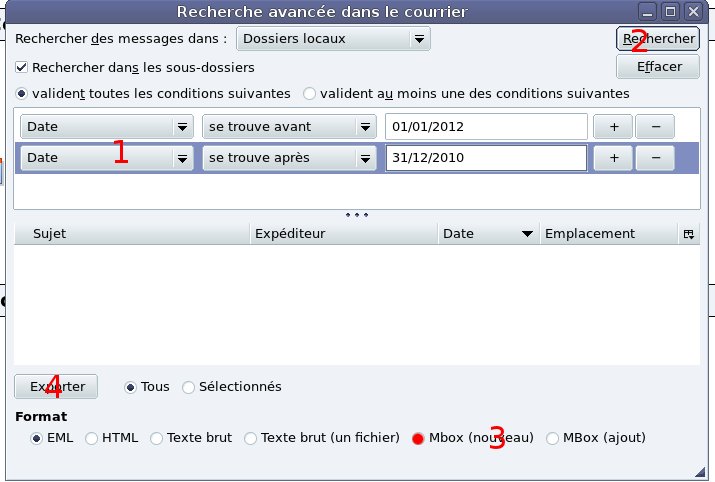Click plus button on first Date condition row
The height and width of the screenshot is (482, 715).
tap(614, 127)
